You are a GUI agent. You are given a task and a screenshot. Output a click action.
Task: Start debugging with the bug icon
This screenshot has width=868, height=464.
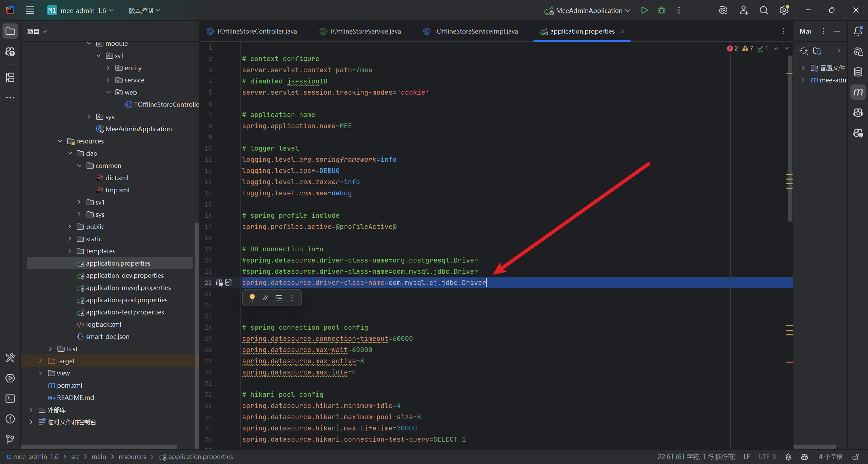click(662, 10)
